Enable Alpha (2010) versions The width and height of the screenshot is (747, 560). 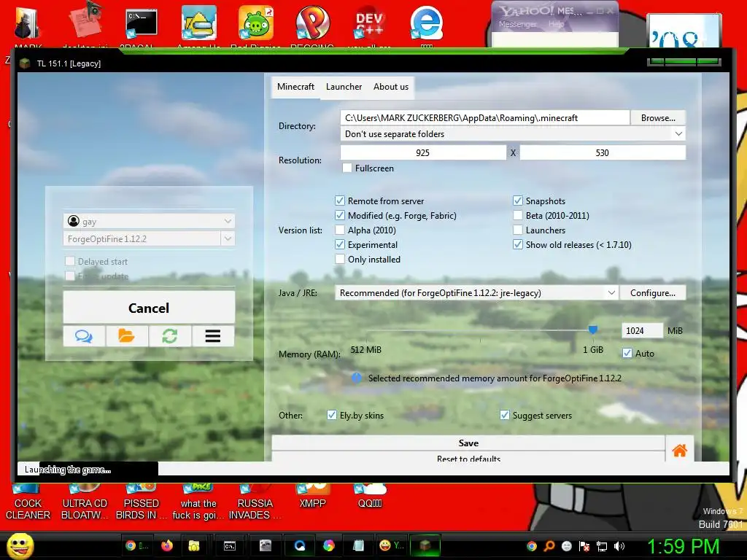pyautogui.click(x=340, y=230)
